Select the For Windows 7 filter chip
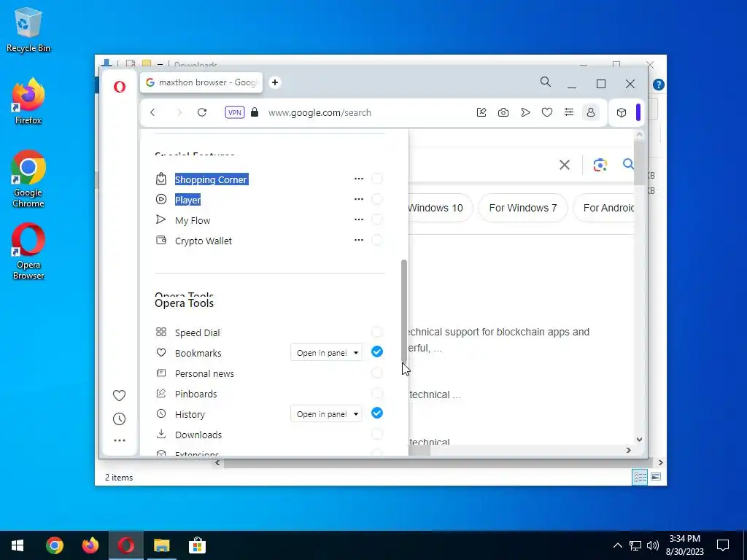This screenshot has height=560, width=747. (522, 208)
